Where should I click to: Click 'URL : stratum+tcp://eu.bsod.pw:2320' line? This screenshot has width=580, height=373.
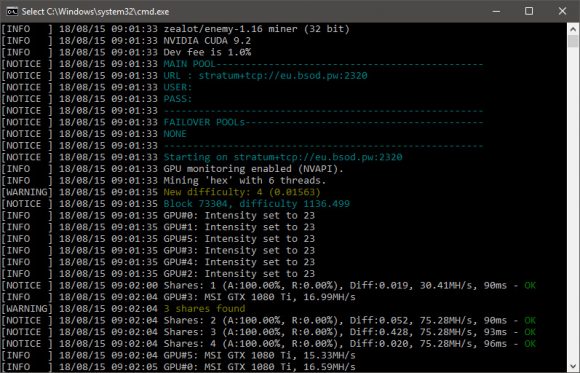click(x=265, y=75)
